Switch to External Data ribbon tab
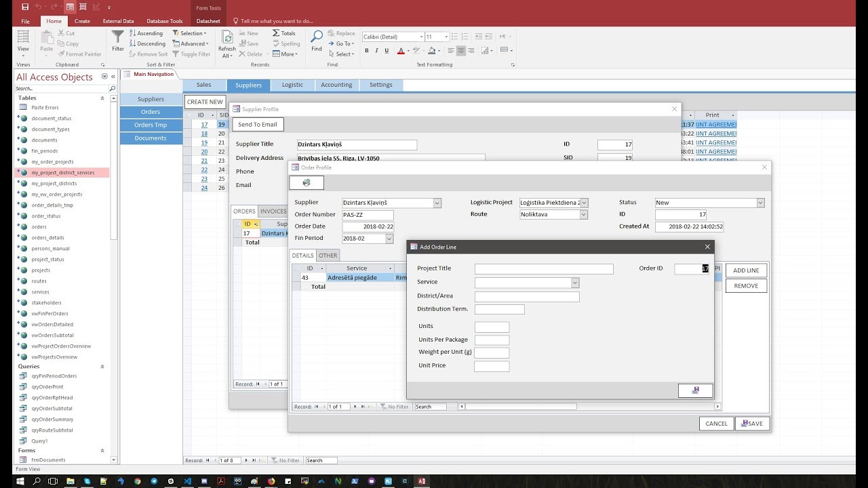 click(x=118, y=21)
